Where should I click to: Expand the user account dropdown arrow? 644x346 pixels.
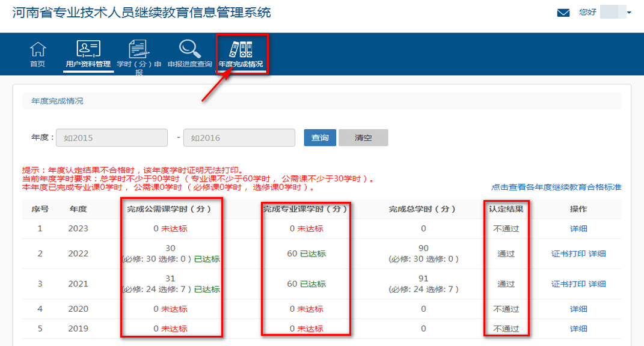point(629,12)
